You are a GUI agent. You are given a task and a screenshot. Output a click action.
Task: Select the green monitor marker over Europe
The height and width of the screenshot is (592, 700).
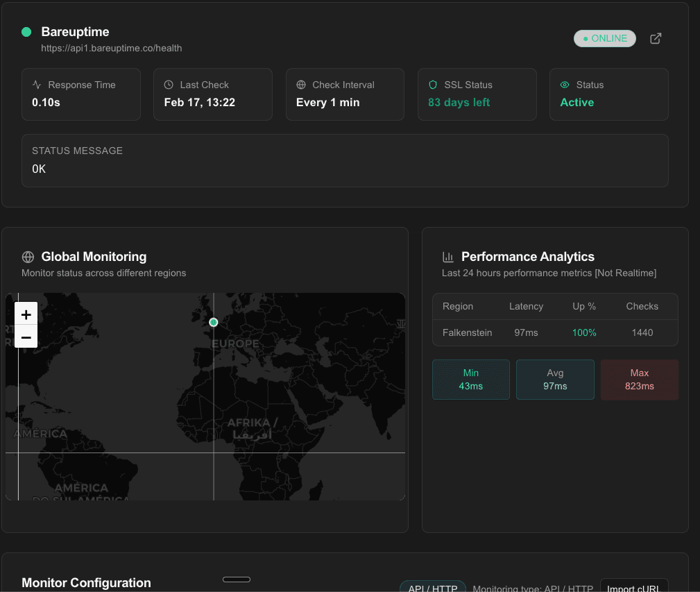pyautogui.click(x=214, y=322)
